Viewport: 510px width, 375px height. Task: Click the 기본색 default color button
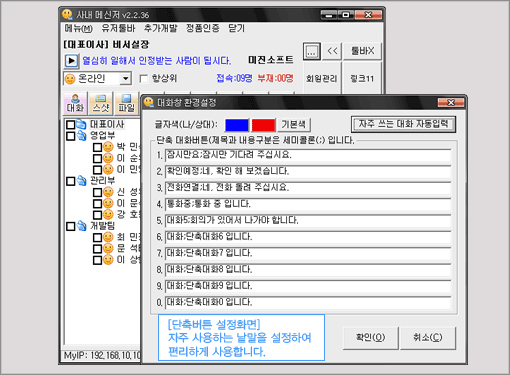294,125
